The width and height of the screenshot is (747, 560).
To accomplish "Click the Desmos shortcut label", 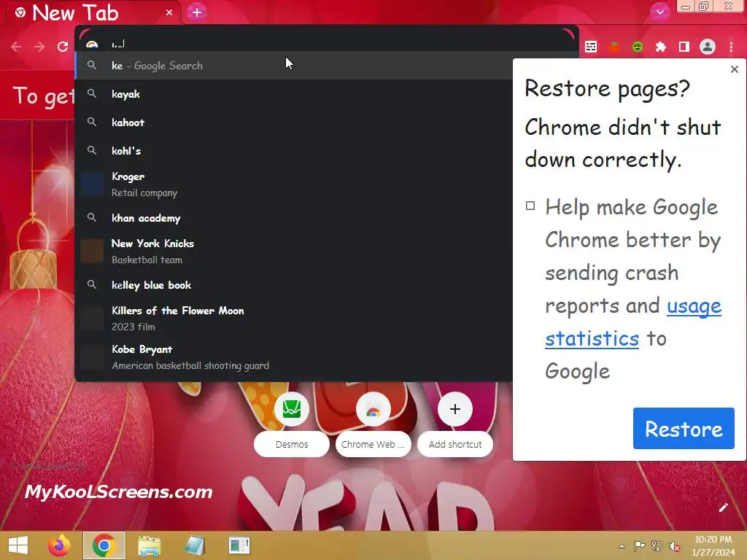I will (x=292, y=444).
